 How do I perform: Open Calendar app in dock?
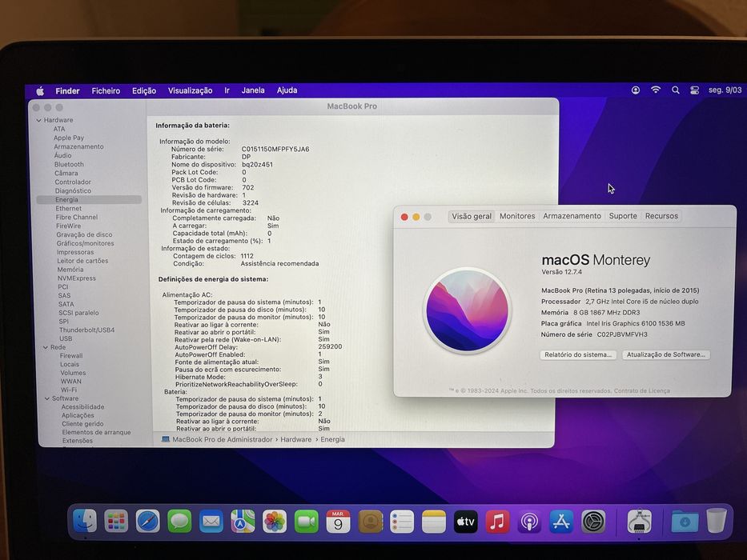click(x=338, y=521)
